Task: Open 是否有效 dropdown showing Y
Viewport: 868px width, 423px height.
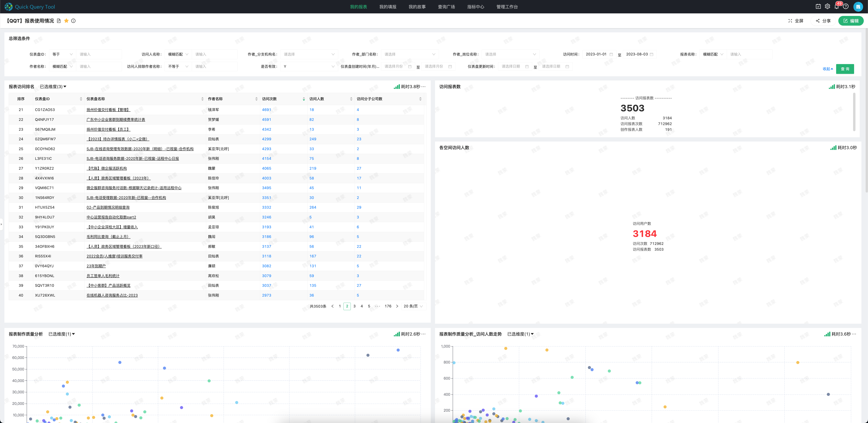Action: point(309,67)
